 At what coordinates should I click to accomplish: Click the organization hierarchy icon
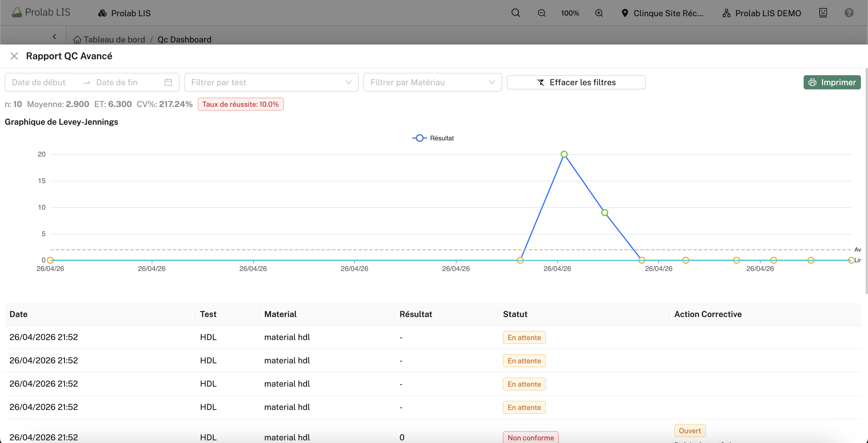[726, 13]
